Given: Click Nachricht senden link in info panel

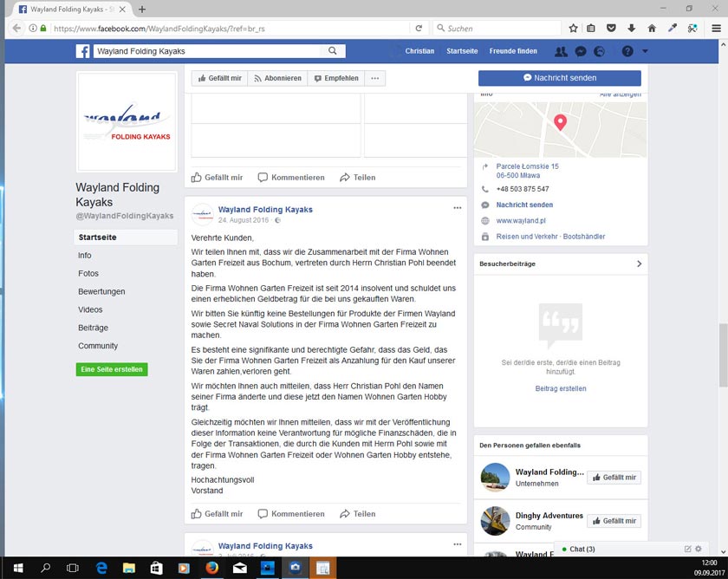Looking at the screenshot, I should tap(524, 205).
